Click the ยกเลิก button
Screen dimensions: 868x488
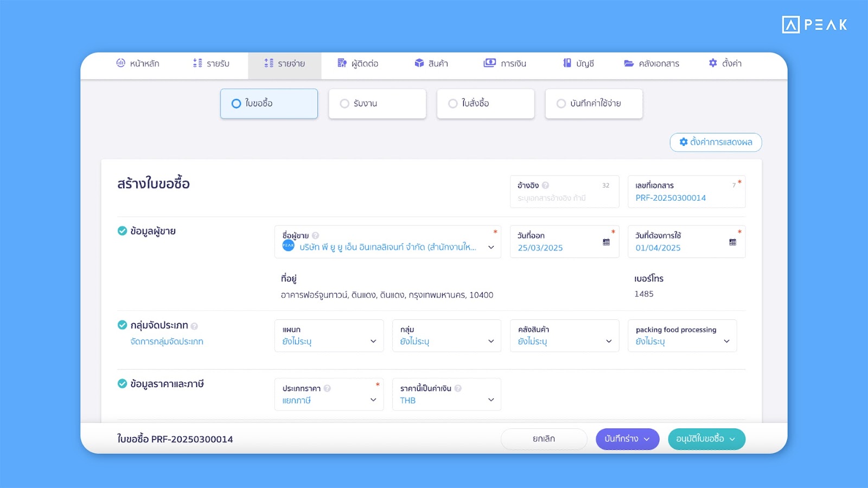tap(544, 439)
